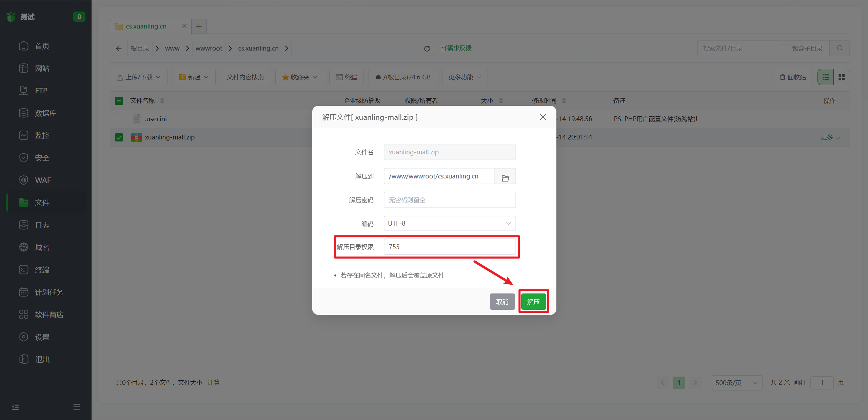This screenshot has height=420, width=868.
Task: Open the 回收站 recycle bin
Action: click(792, 77)
